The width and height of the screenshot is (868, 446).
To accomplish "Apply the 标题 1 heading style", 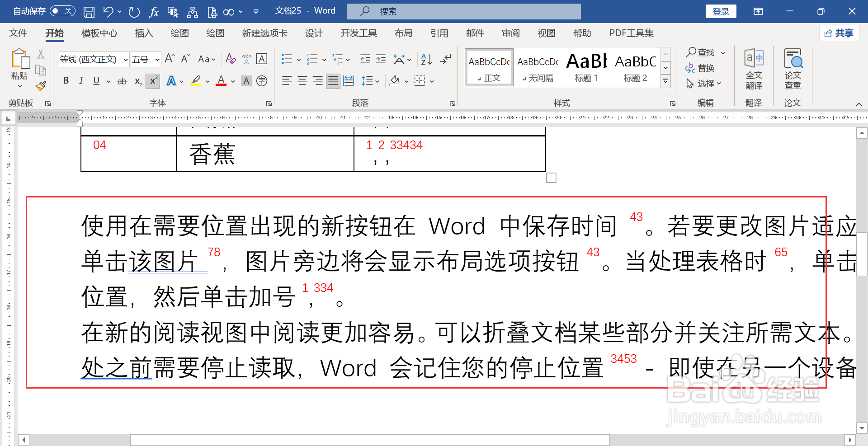I will tap(586, 67).
